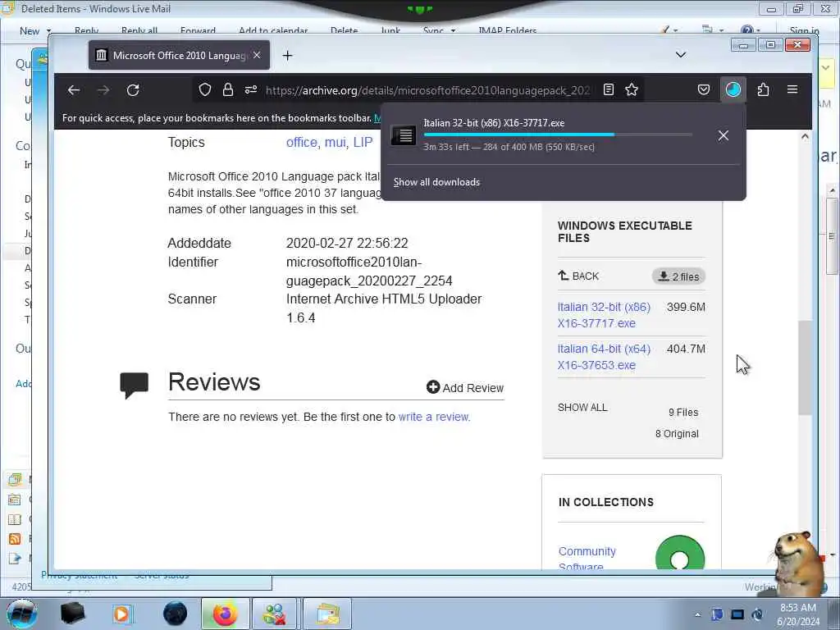Image resolution: width=840 pixels, height=630 pixels.
Task: Open Feeds shortcut in Live Mail sidebar
Action: pyautogui.click(x=15, y=538)
